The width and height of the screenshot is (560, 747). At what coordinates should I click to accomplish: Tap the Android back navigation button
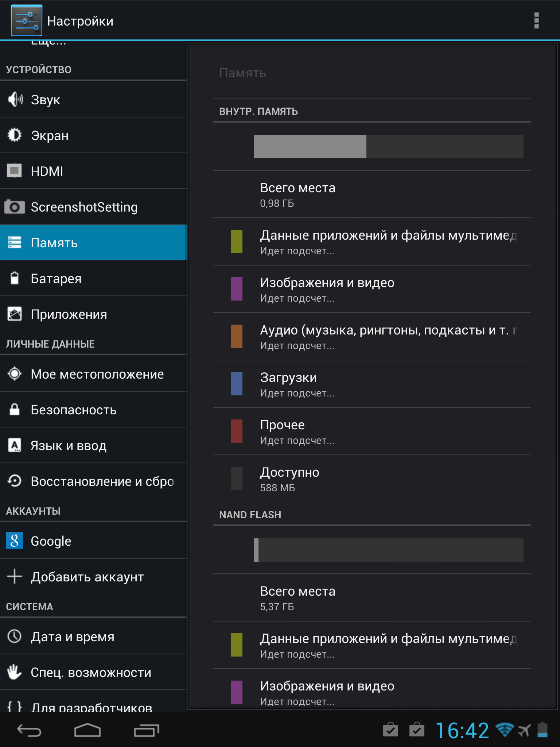tap(29, 730)
